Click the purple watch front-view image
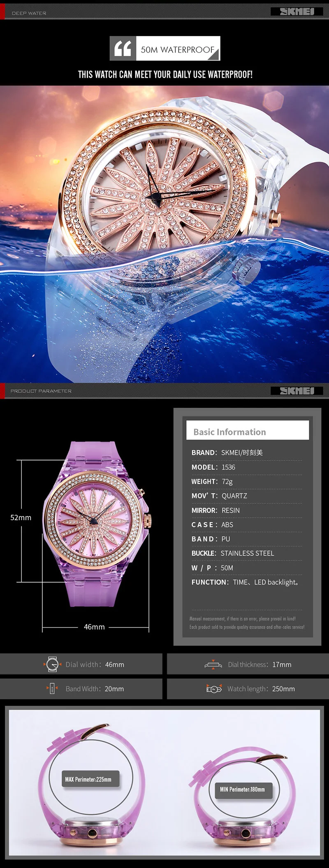 pyautogui.click(x=97, y=523)
